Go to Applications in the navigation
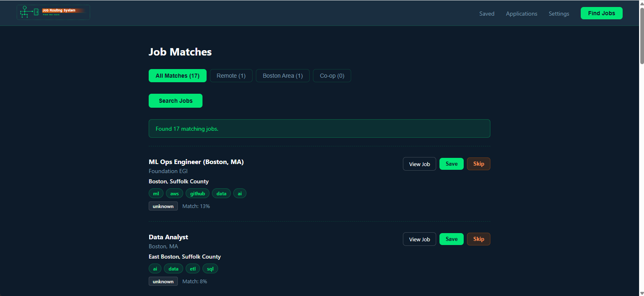The height and width of the screenshot is (296, 644). pos(522,14)
